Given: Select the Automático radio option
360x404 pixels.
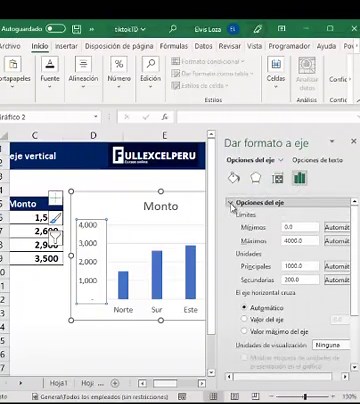Looking at the screenshot, I should click(244, 307).
